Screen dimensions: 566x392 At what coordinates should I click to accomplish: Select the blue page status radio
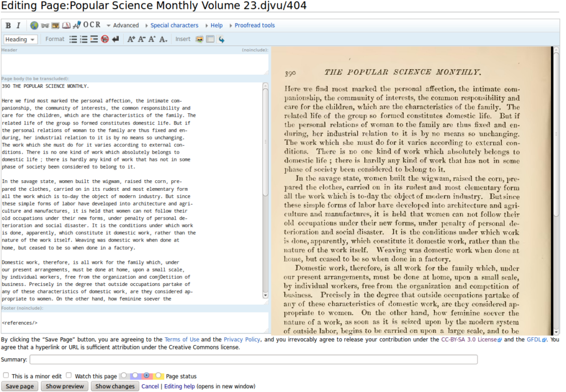[x=135, y=375]
